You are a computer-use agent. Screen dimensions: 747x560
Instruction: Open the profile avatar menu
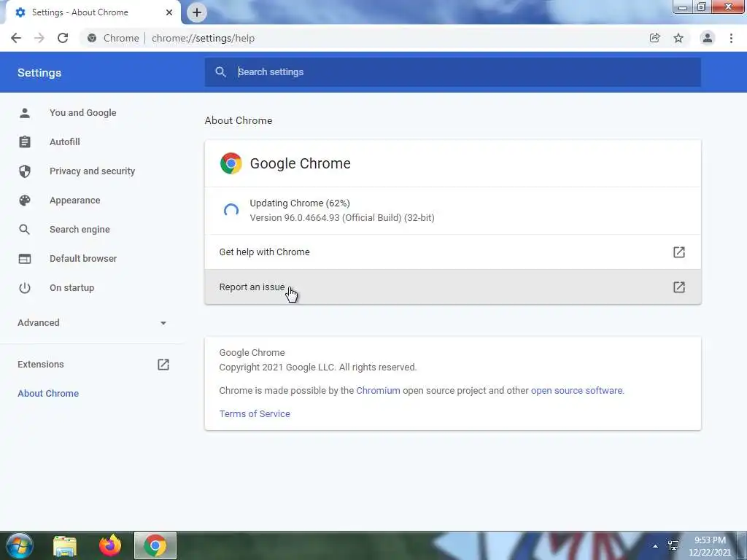point(708,38)
